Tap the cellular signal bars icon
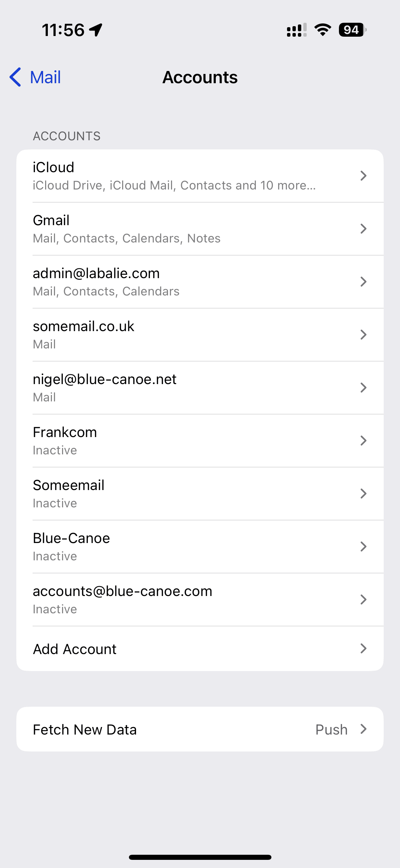The width and height of the screenshot is (400, 868). click(297, 30)
